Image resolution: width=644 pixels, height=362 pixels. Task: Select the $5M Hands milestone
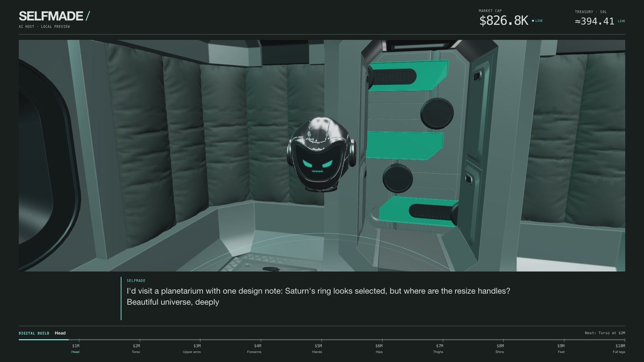tap(317, 349)
